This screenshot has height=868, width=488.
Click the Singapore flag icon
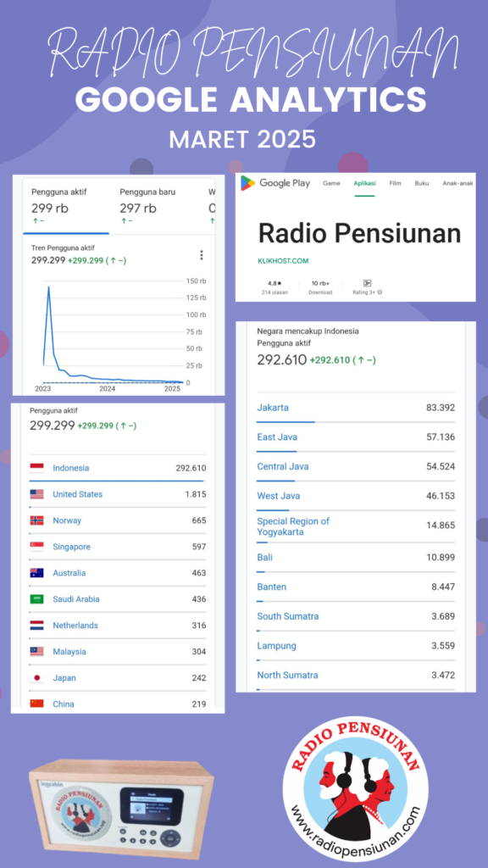pyautogui.click(x=36, y=547)
